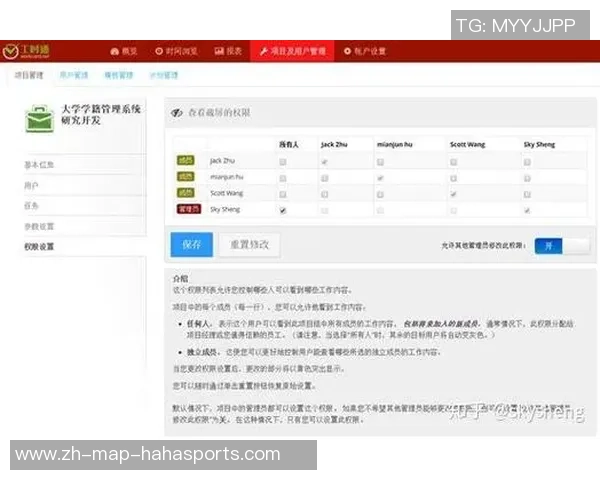Uncheck Scott Wang box in Scott Wang row
The width and height of the screenshot is (600, 480).
[453, 194]
